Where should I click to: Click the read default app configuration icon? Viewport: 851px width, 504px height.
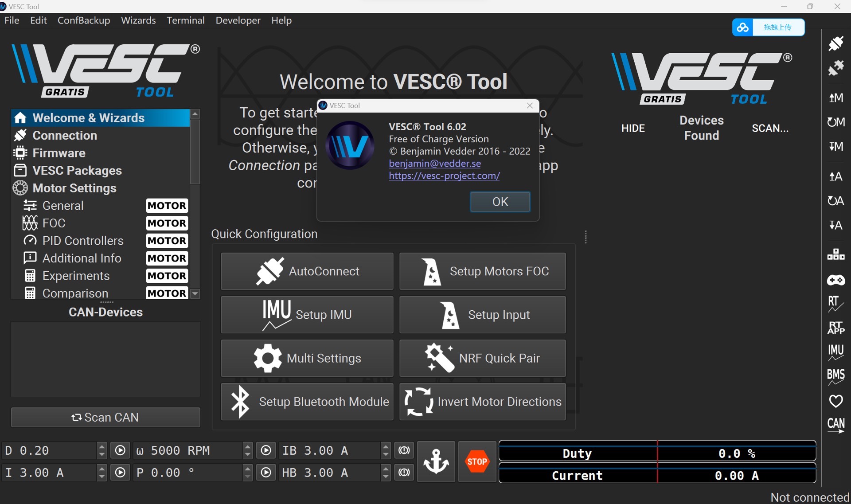click(836, 201)
